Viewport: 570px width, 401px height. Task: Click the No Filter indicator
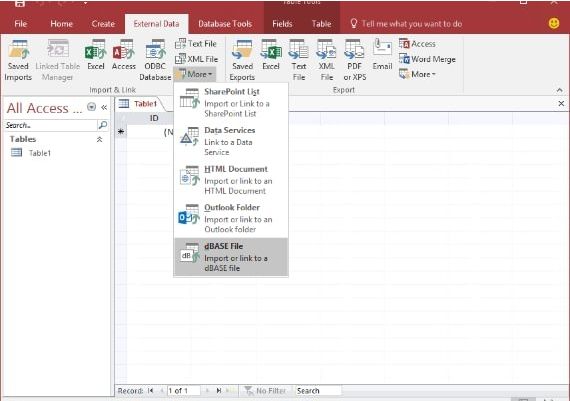tap(266, 391)
